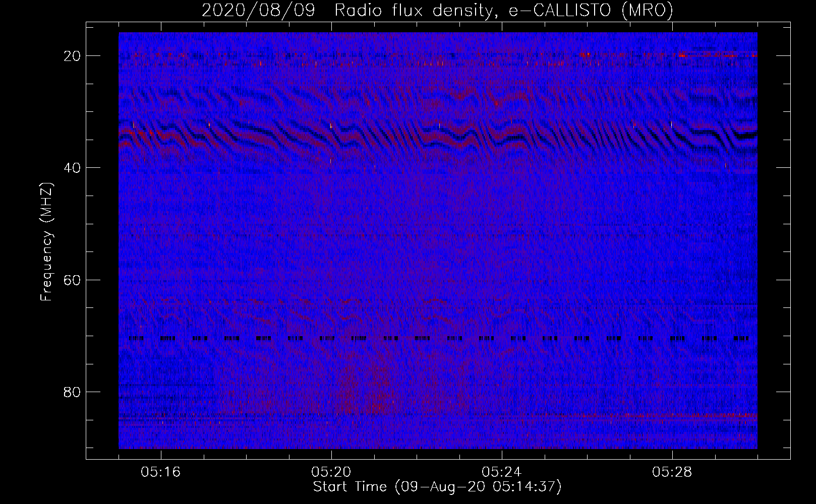Click the 'Start Time (09-Aug-20 05:14:37)' label
816x504 pixels.
click(x=437, y=487)
